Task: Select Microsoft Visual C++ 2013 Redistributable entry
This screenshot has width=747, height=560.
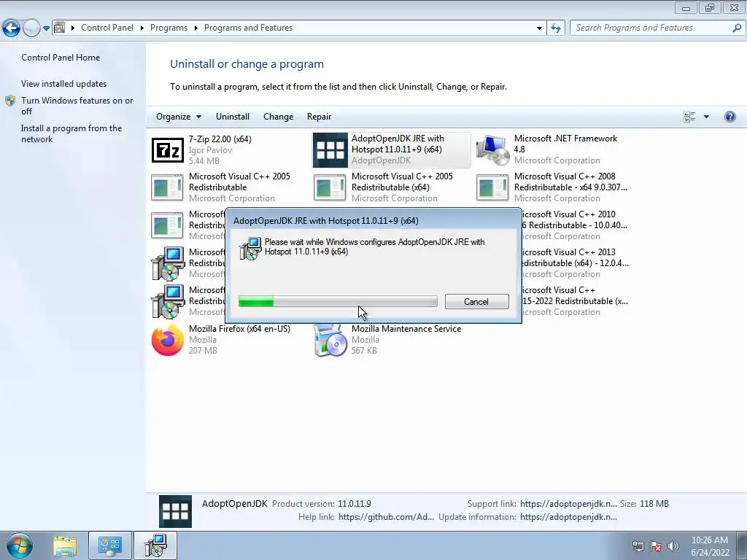Action: tap(575, 262)
